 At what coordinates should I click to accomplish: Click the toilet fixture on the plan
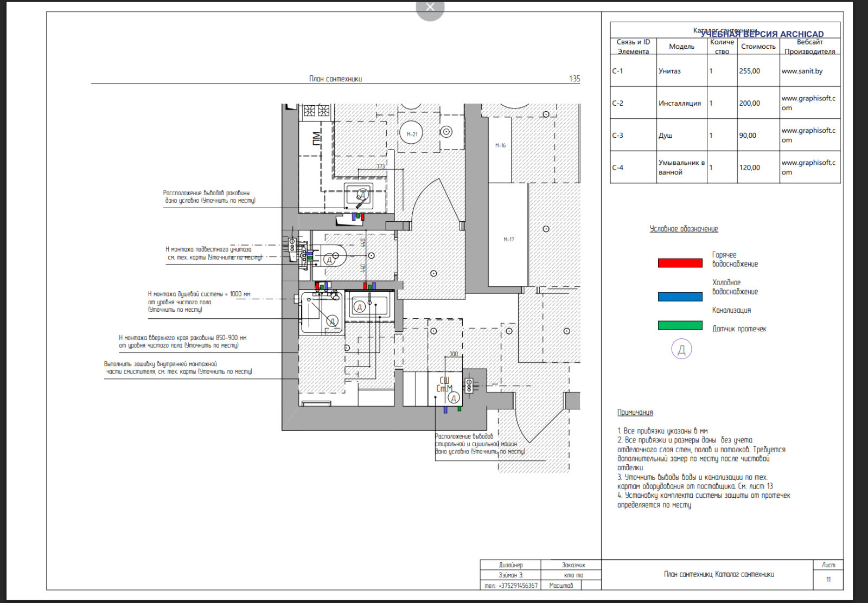[333, 256]
